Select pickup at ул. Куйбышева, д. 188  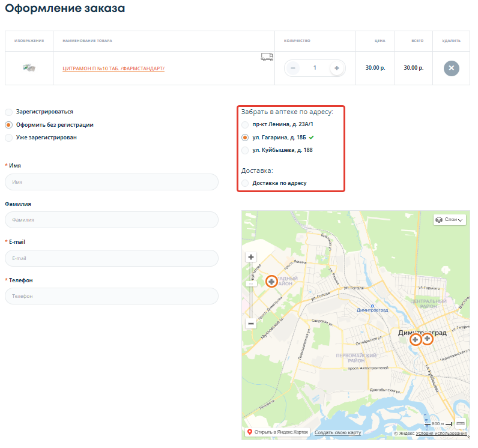click(245, 150)
